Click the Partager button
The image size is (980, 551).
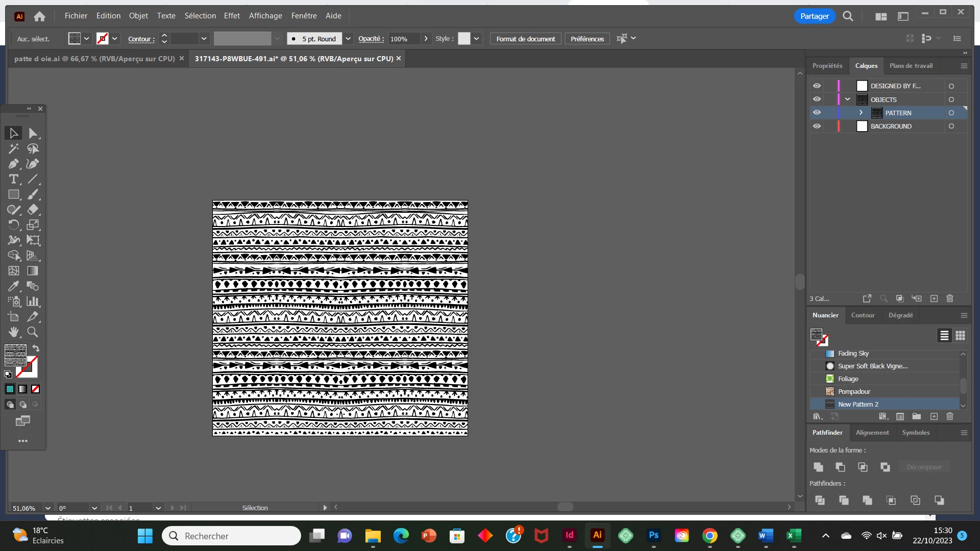tap(814, 16)
